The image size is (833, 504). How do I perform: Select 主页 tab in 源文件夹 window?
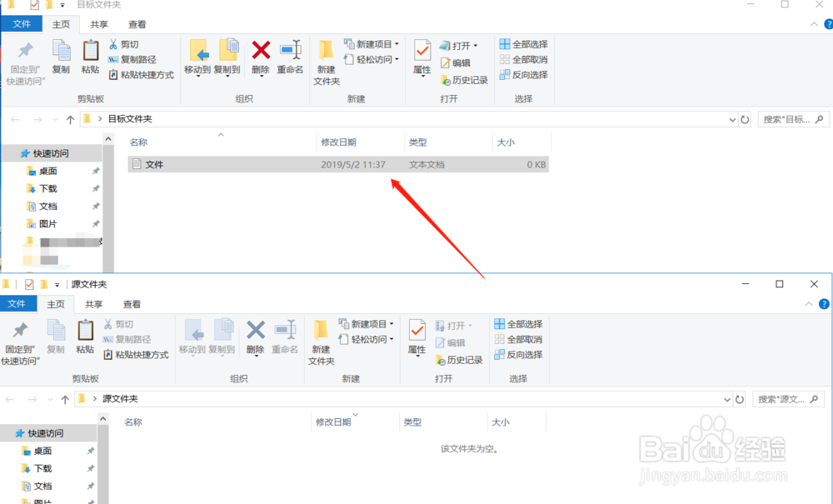click(x=55, y=304)
